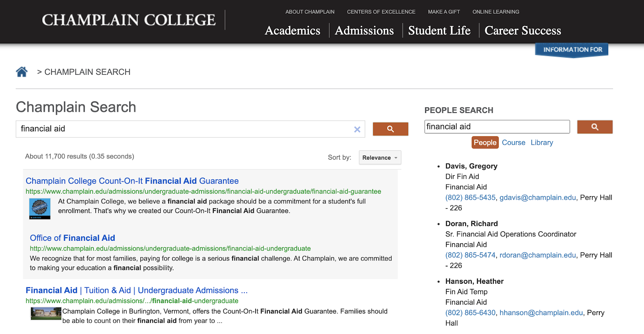Open the Sort by Relevance dropdown

380,158
